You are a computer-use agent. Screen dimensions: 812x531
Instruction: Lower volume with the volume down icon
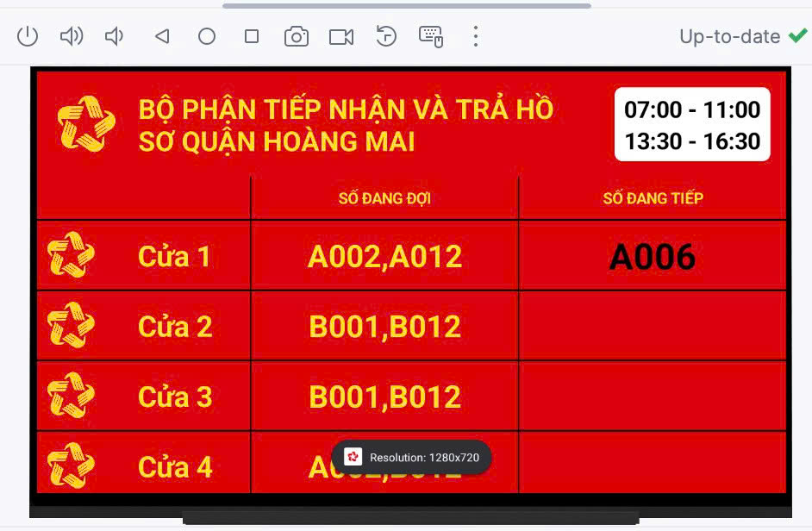coord(114,36)
